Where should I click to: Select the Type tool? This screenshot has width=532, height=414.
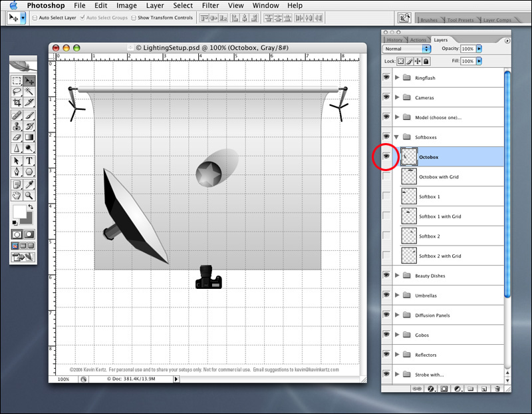point(29,161)
